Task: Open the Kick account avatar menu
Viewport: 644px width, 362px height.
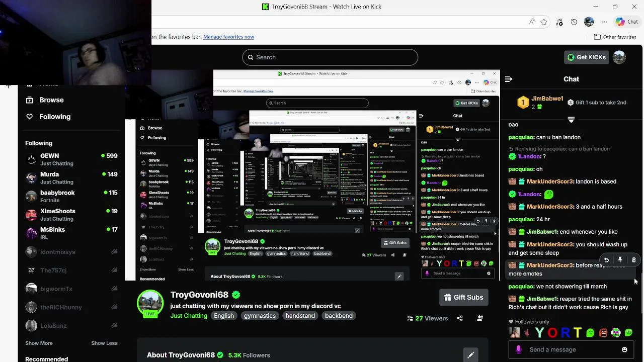Action: click(x=619, y=57)
